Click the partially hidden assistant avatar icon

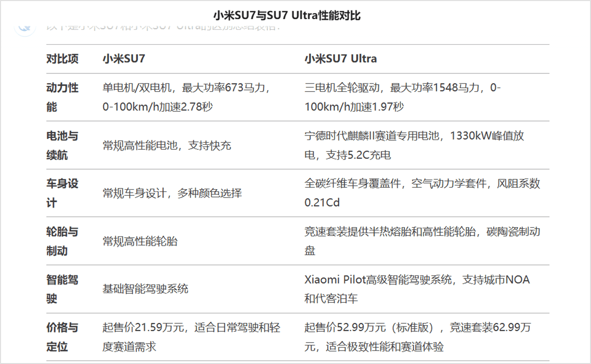point(25,27)
